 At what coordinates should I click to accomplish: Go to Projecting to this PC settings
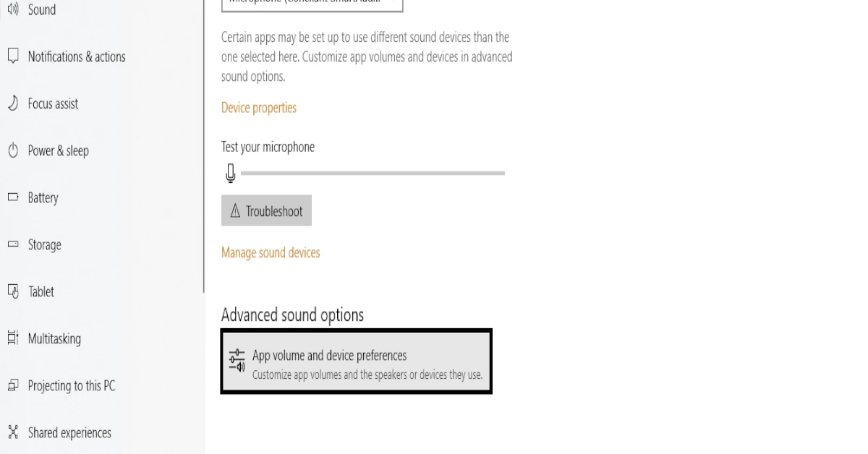[71, 385]
